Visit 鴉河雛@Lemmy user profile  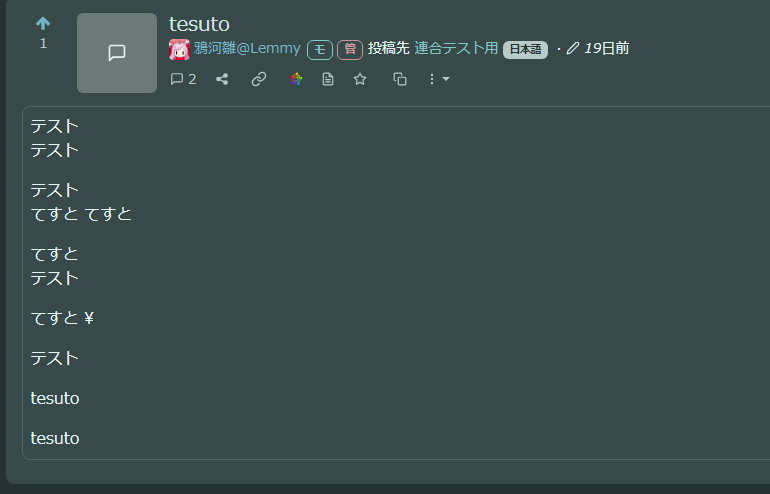pyautogui.click(x=247, y=48)
